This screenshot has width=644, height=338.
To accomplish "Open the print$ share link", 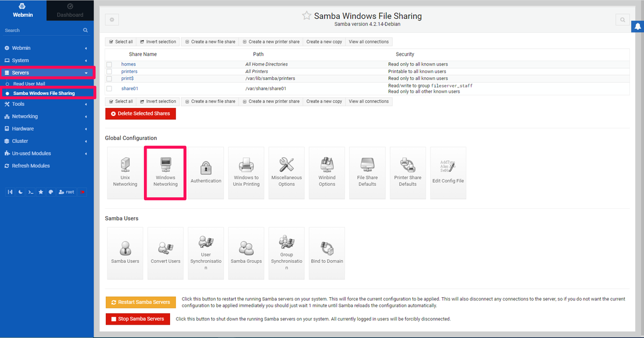I will [x=128, y=78].
